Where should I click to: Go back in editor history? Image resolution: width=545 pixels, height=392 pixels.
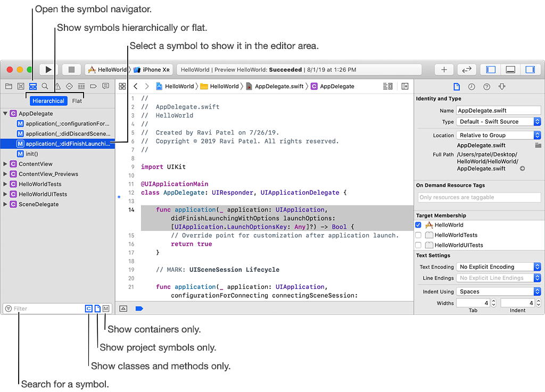pos(136,86)
